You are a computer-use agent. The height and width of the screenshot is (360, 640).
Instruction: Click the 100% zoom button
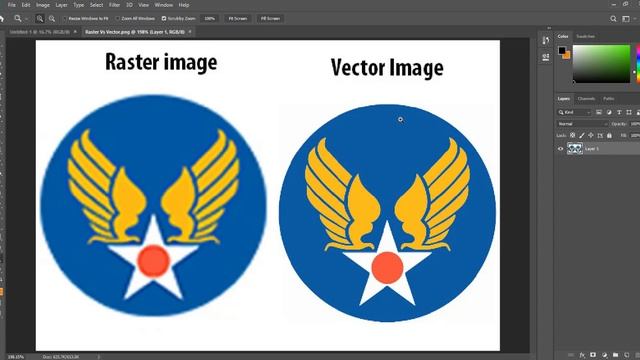[x=209, y=18]
